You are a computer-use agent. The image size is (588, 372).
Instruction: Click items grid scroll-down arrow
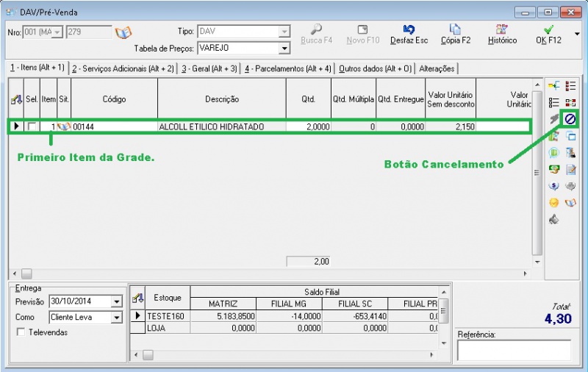[x=537, y=262]
